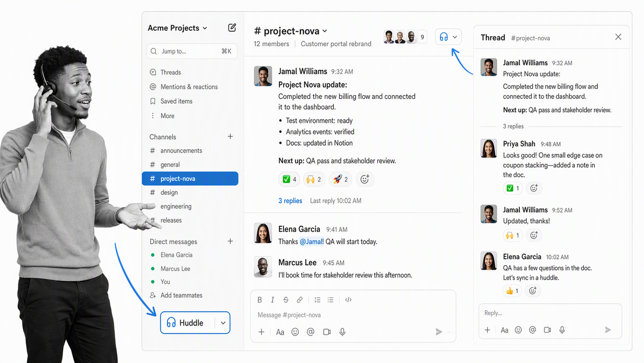This screenshot has width=644, height=363.
Task: Click the Jump to search field
Action: click(x=192, y=51)
